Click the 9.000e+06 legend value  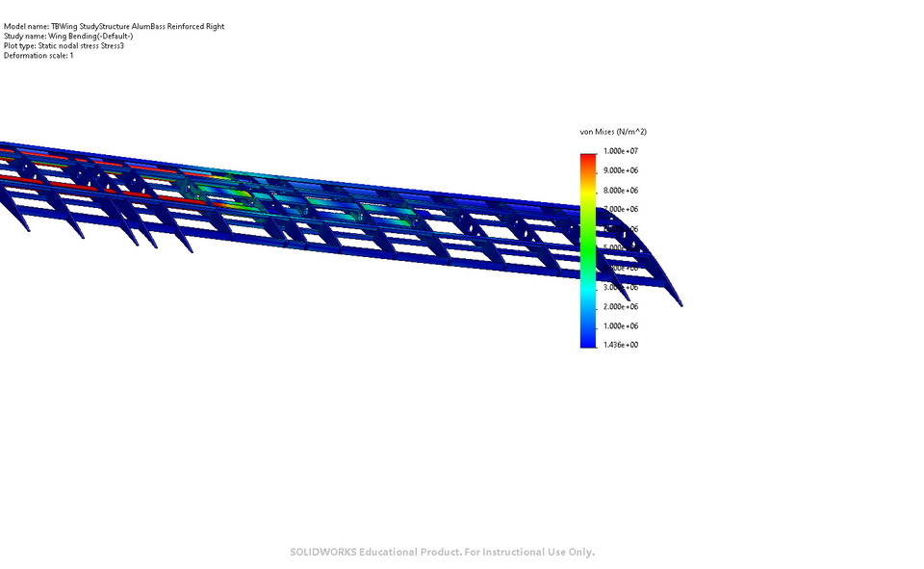[619, 169]
